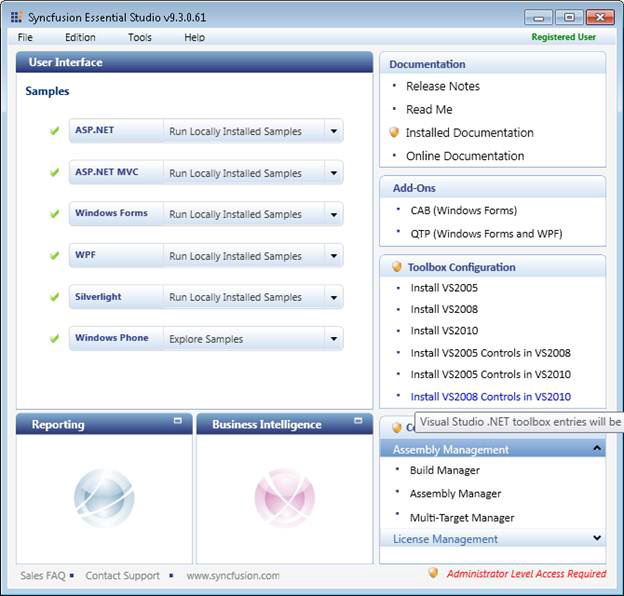Image resolution: width=624 pixels, height=596 pixels.
Task: Open the Edition menu
Action: pyautogui.click(x=80, y=37)
